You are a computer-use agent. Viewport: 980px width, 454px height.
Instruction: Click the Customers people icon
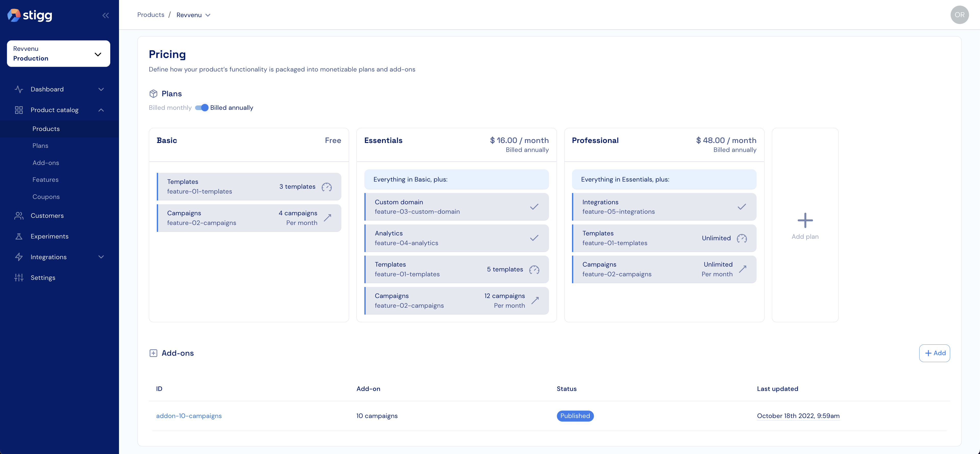pyautogui.click(x=19, y=216)
